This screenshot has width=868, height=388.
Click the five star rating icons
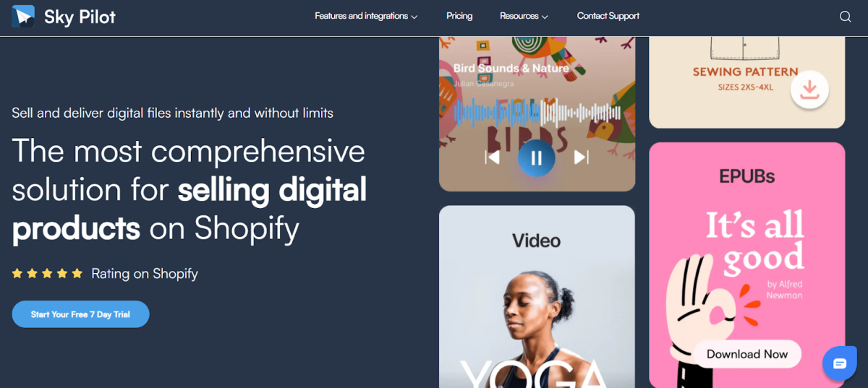48,273
